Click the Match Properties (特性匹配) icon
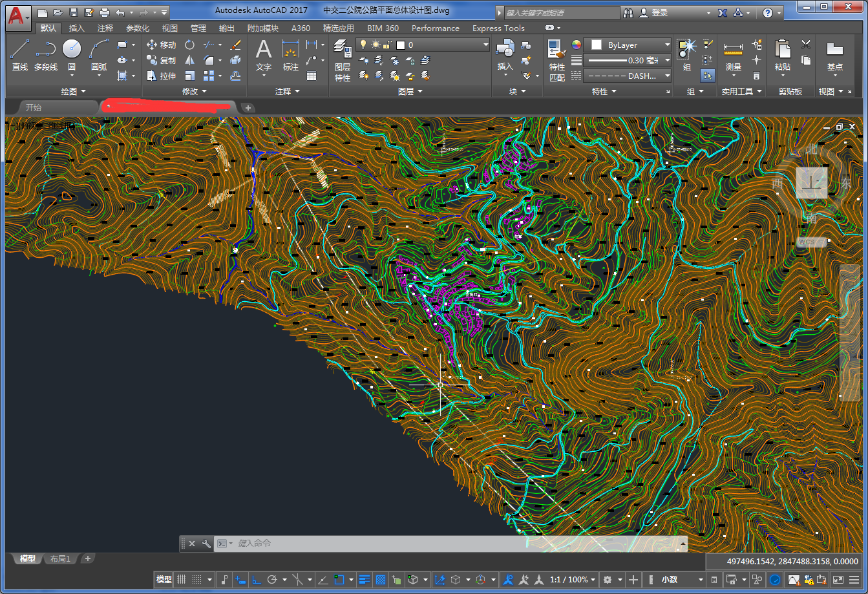868x594 pixels. tap(557, 60)
